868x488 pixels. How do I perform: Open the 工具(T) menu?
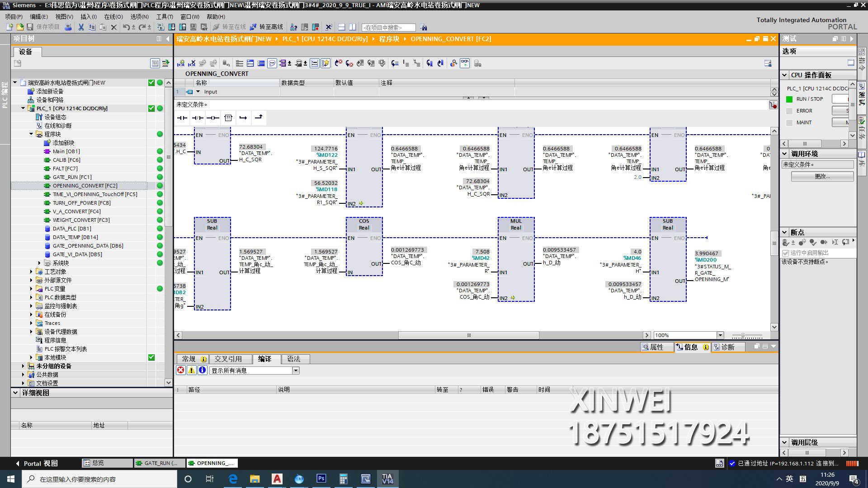pos(165,16)
